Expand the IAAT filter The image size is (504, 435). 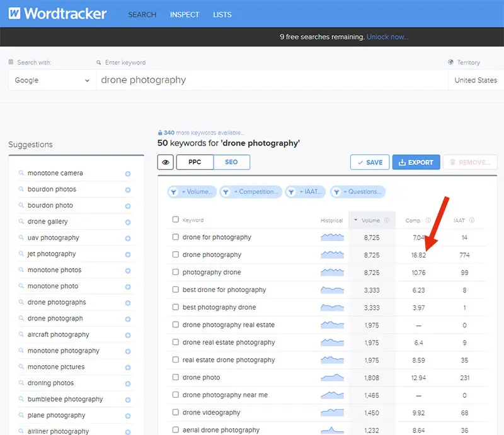click(306, 192)
